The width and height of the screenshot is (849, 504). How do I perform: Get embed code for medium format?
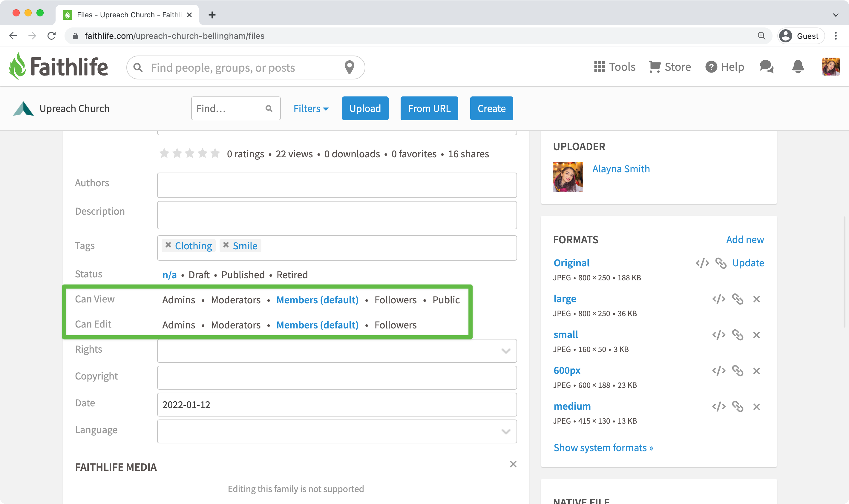click(718, 406)
